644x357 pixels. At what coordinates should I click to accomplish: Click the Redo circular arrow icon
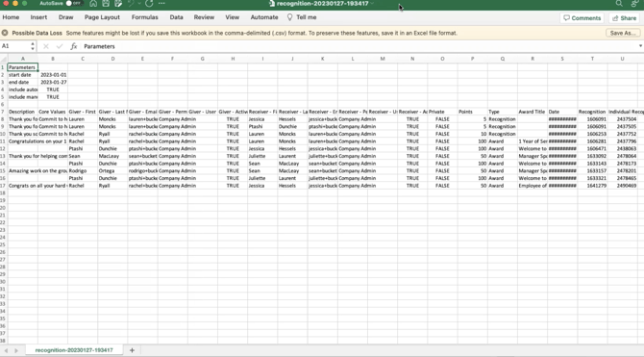149,3
